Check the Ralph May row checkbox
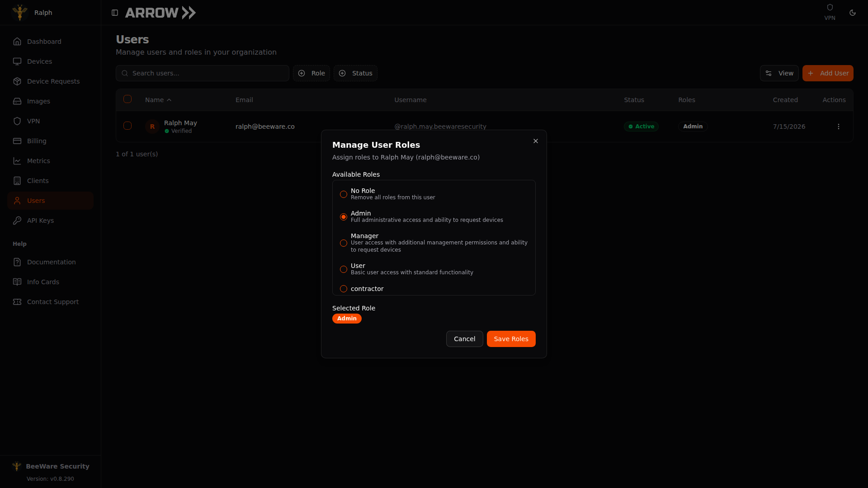This screenshot has height=488, width=868. tap(127, 126)
